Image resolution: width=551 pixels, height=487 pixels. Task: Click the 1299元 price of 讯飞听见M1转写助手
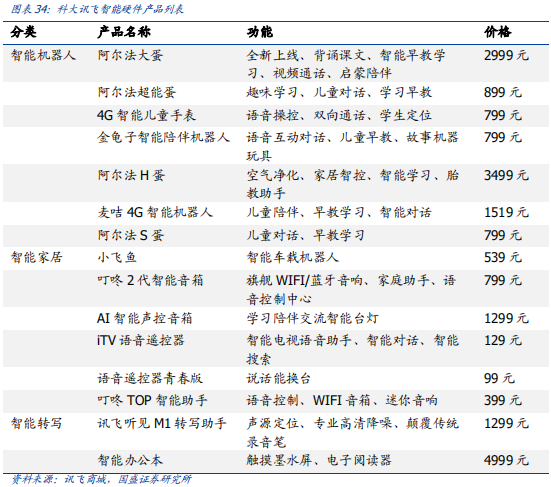506,423
